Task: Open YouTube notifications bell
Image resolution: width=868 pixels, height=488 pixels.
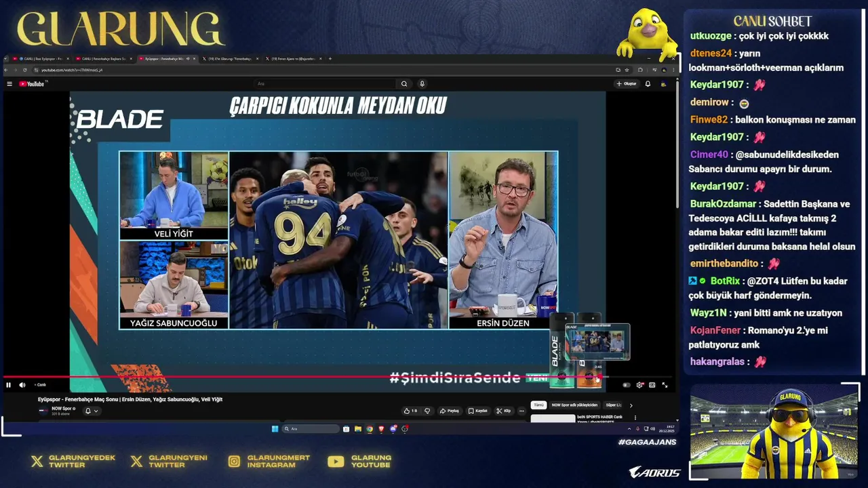Action: 648,84
